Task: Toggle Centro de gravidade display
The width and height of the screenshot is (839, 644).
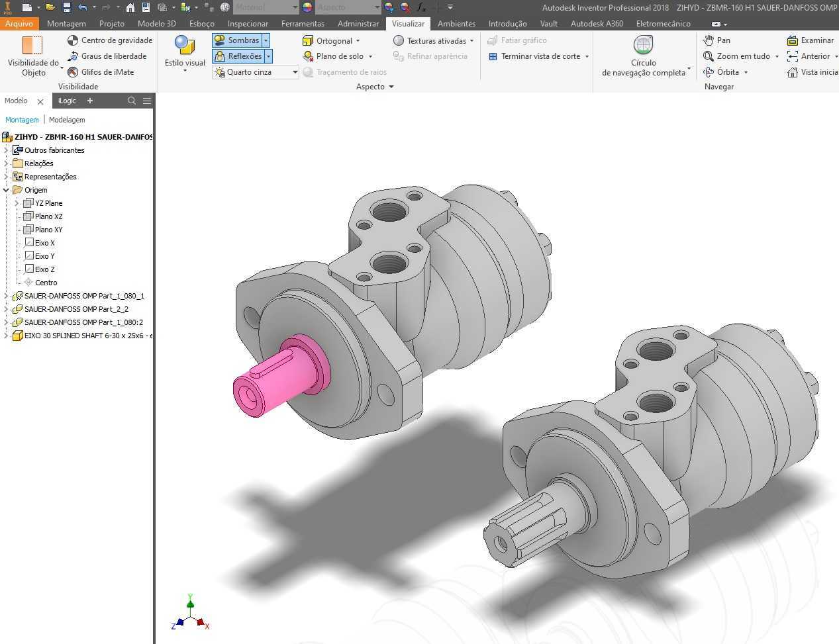Action: click(x=110, y=40)
